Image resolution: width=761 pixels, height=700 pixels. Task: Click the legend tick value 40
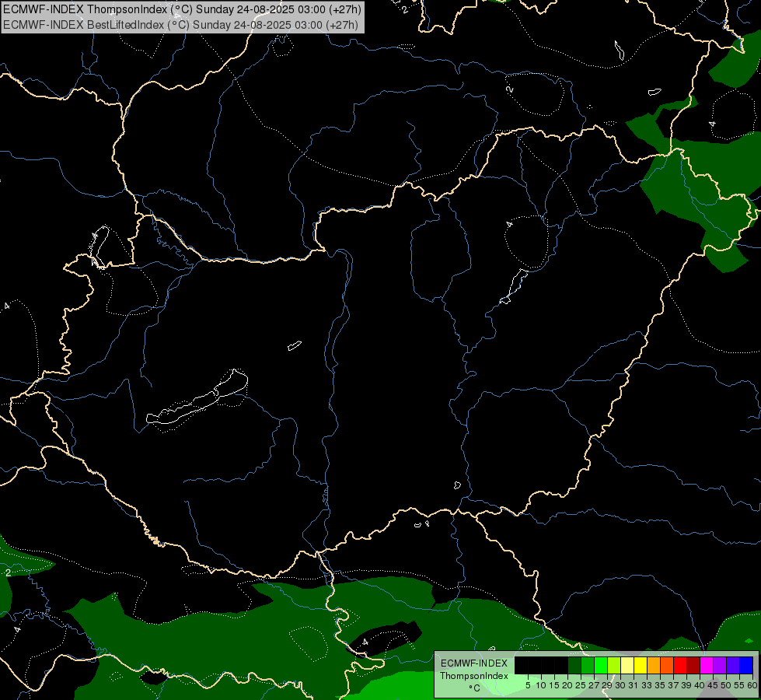700,685
